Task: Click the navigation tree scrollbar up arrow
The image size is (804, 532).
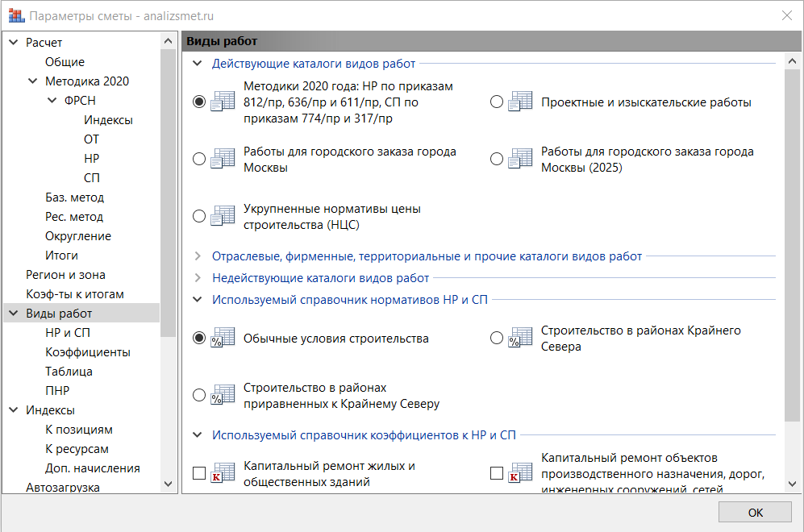Action: [168, 40]
